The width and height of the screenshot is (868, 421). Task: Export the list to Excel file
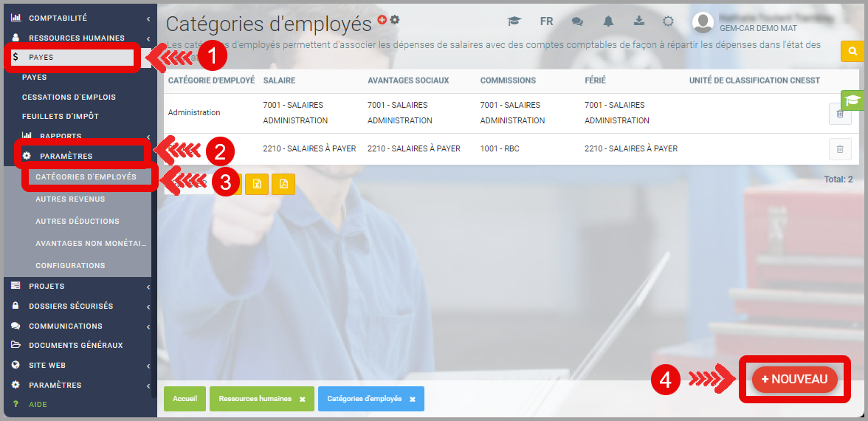click(x=256, y=184)
